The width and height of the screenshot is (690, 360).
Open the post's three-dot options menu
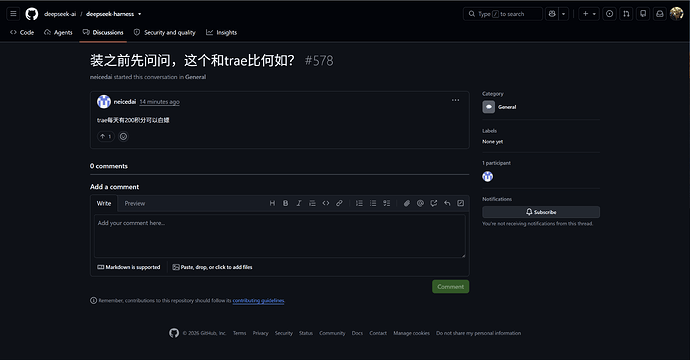455,100
